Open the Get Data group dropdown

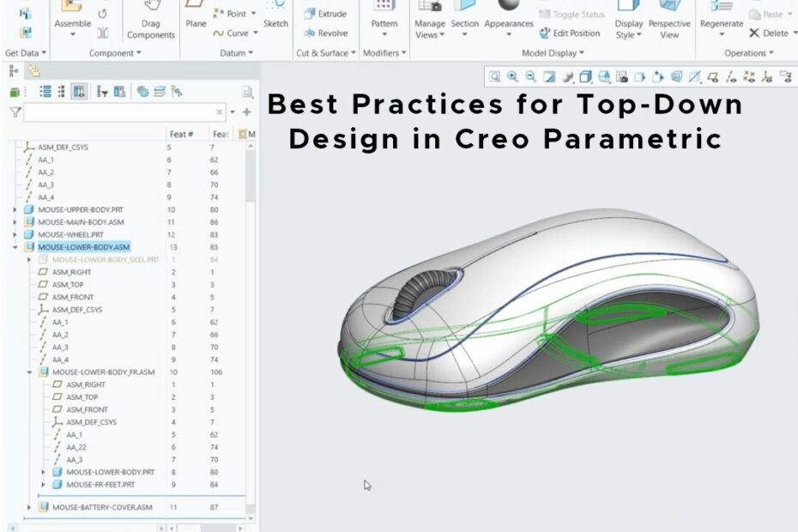coord(26,53)
